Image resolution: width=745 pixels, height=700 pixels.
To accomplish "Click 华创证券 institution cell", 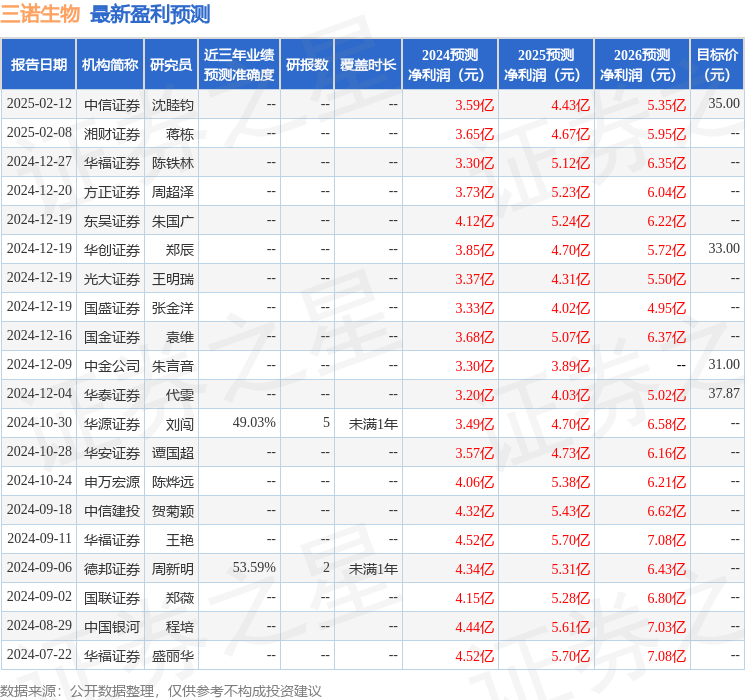I will tap(112, 249).
